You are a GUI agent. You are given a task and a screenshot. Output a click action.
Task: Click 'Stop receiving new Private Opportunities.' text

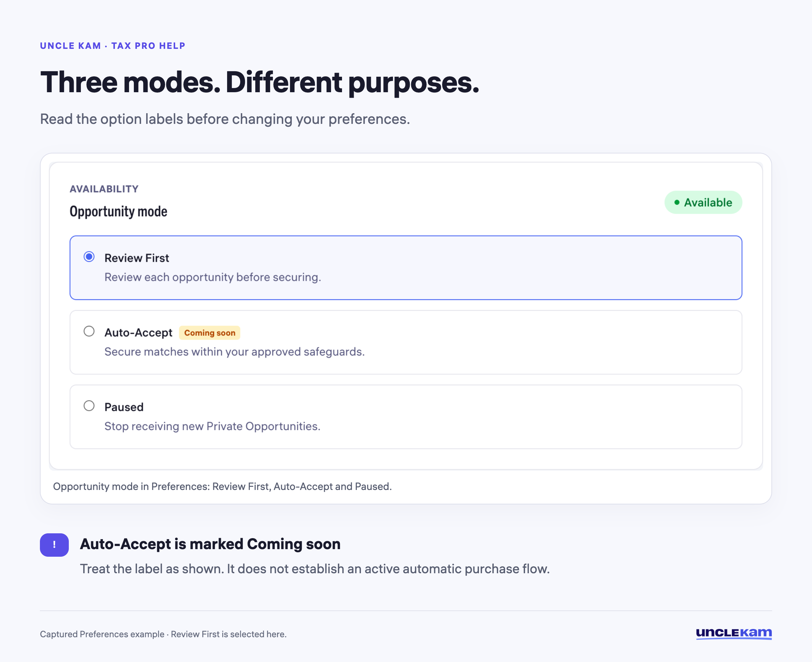coord(212,426)
